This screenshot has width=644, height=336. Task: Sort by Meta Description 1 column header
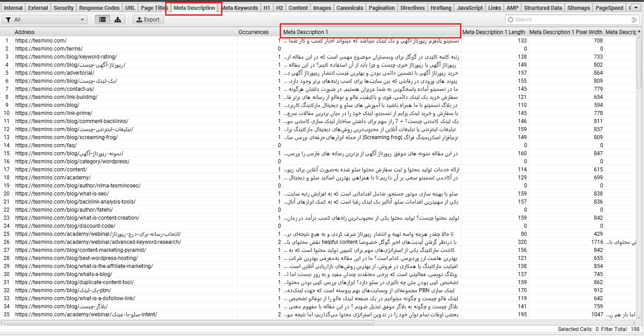pyautogui.click(x=371, y=32)
